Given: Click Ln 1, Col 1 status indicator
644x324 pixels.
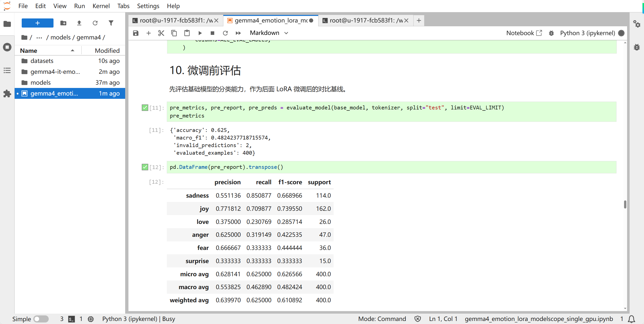Looking at the screenshot, I should click(443, 319).
